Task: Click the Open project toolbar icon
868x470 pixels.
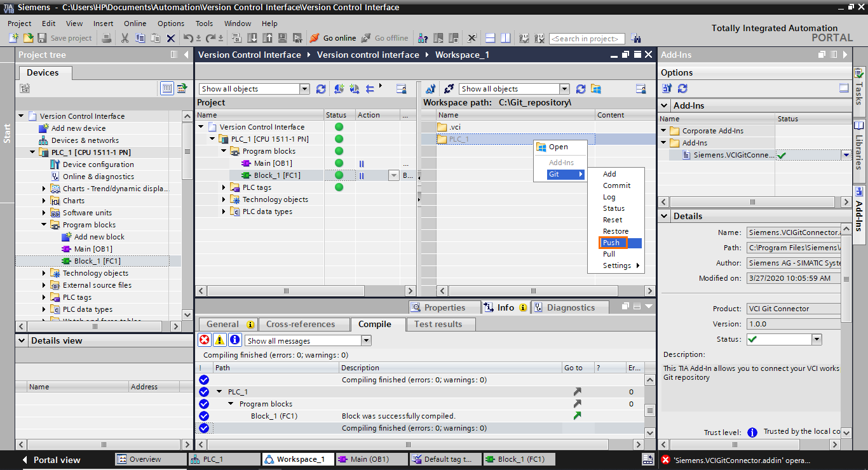Action: click(x=28, y=38)
